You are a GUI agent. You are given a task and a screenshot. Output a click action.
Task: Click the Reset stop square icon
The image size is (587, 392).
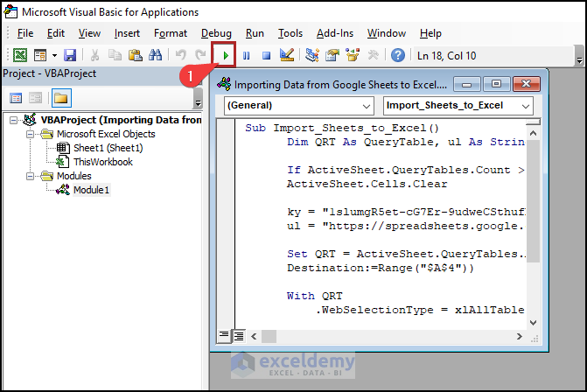[x=266, y=56]
